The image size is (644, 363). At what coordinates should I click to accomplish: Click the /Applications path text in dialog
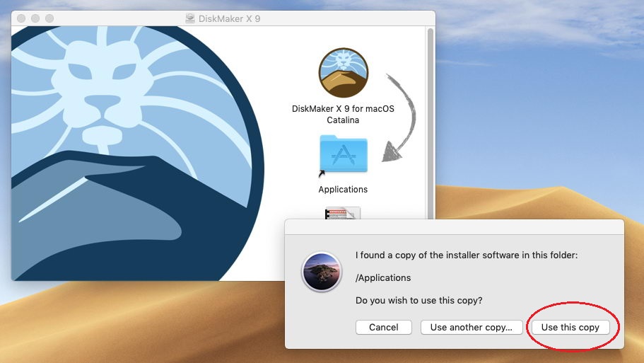(383, 278)
